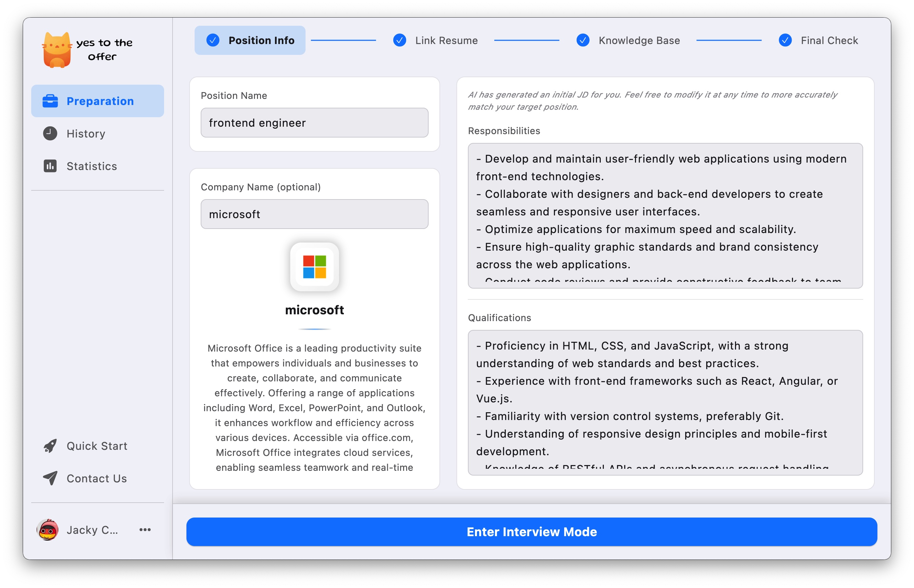The image size is (914, 588).
Task: Go to the Final Check step
Action: point(829,40)
